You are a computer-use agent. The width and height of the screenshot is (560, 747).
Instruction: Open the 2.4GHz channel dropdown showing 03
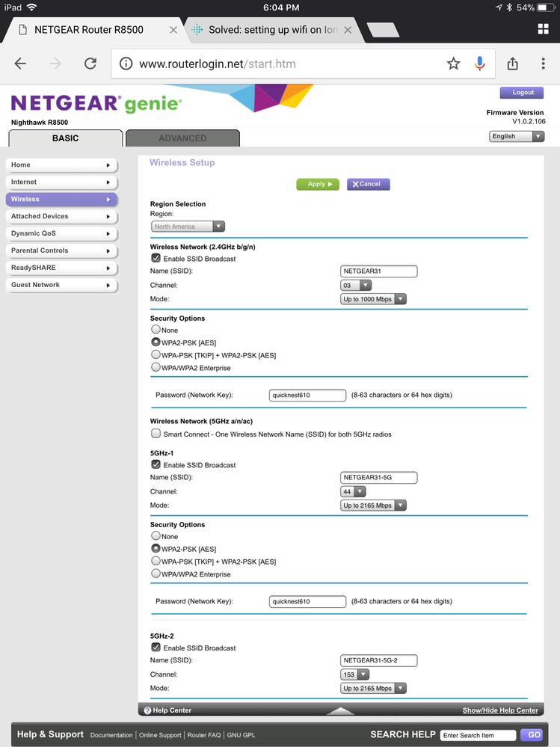(x=355, y=285)
